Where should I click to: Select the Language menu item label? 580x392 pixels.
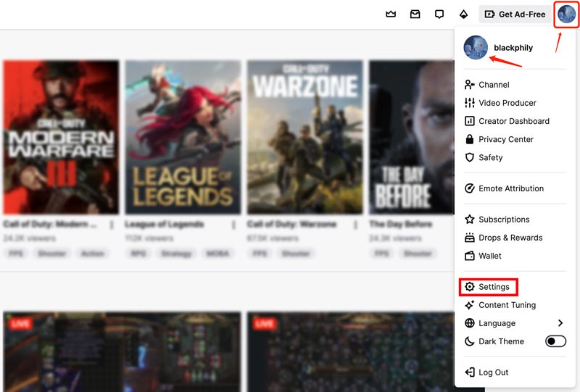[497, 323]
